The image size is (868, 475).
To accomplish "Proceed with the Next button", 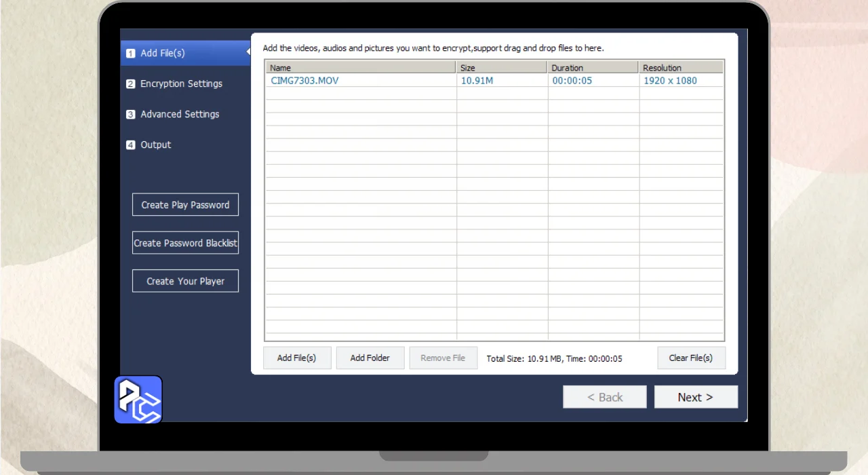I will coord(696,397).
